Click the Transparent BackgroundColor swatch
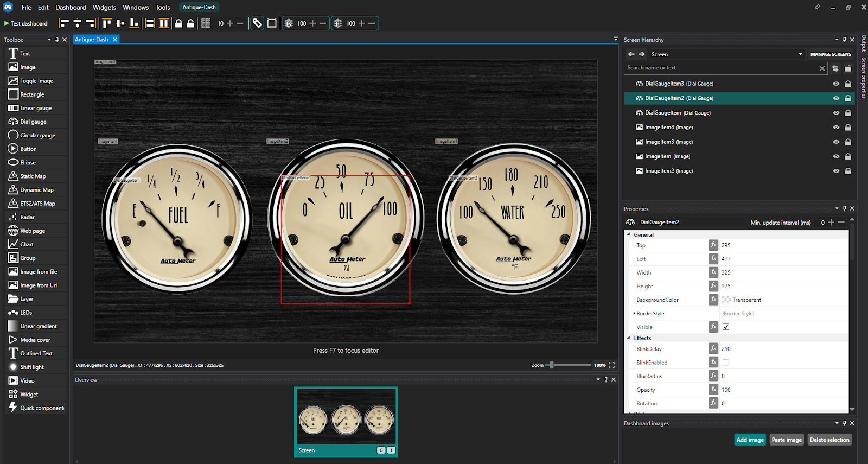 click(726, 300)
